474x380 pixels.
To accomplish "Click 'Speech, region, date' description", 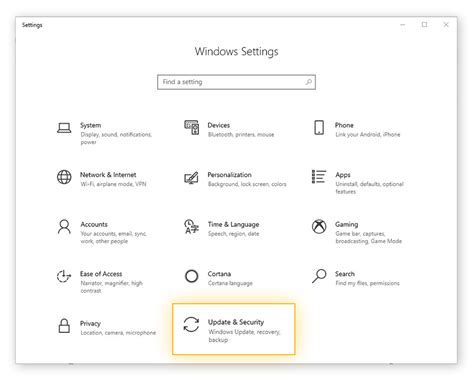I will 233,234.
